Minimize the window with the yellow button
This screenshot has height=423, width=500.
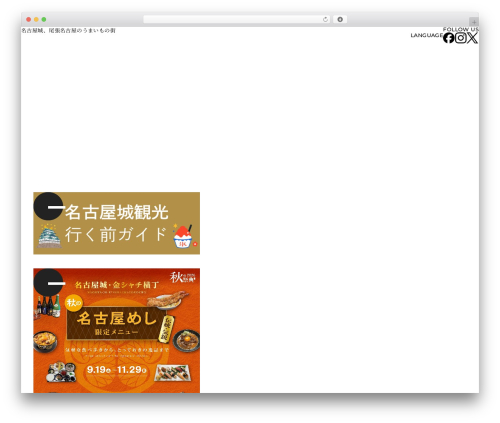36,20
